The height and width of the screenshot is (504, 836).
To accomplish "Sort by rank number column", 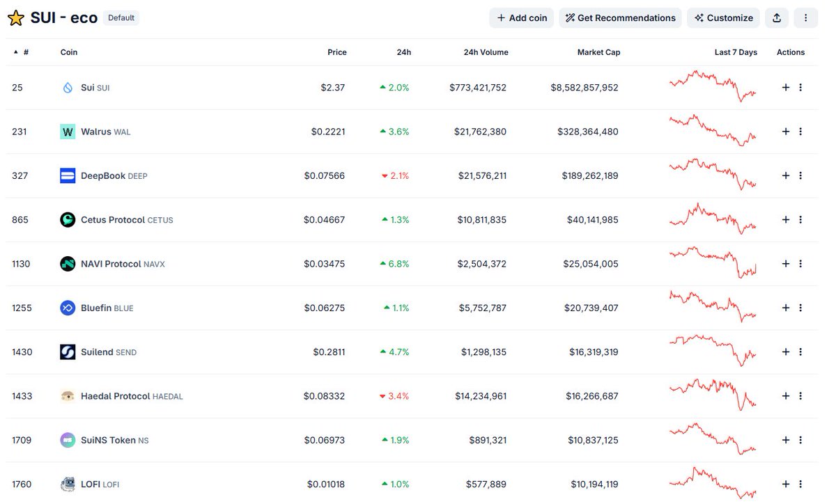I will [21, 52].
